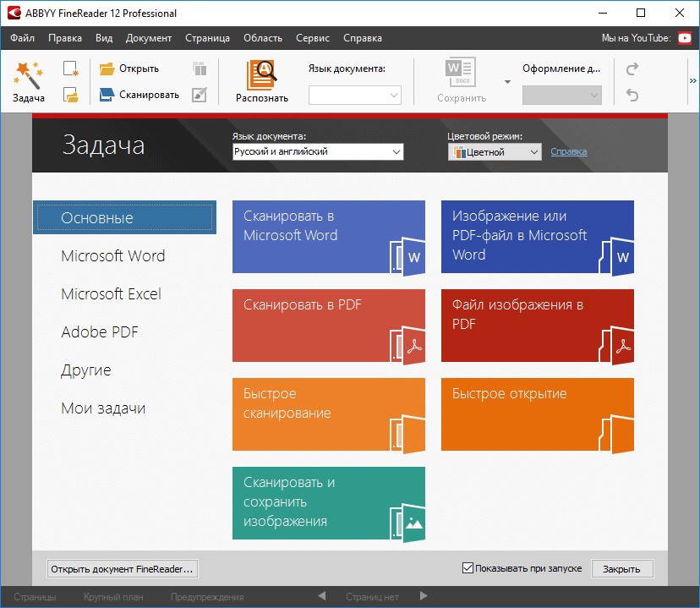Create new document via blank page icon
Image resolution: width=700 pixels, height=608 pixels.
pos(70,68)
